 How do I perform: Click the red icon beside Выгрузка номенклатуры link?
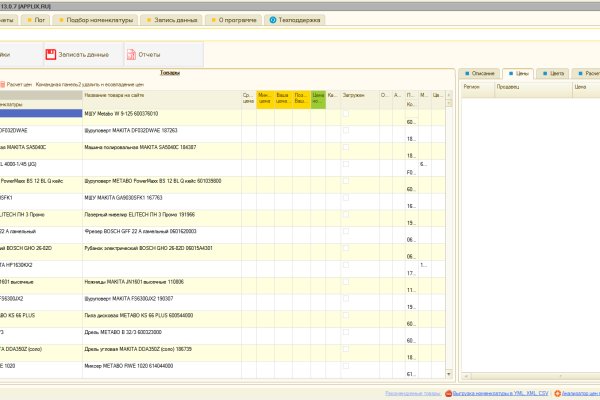click(x=449, y=394)
